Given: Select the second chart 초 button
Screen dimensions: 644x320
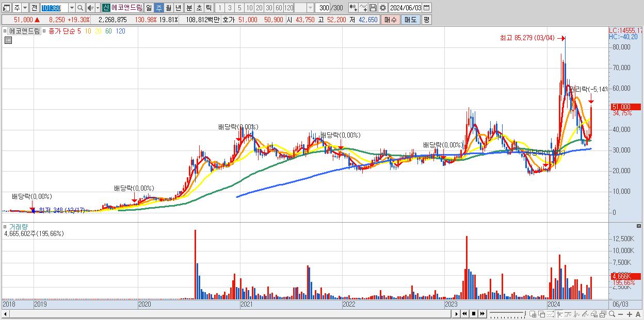Looking at the screenshot, I should pos(199,8).
